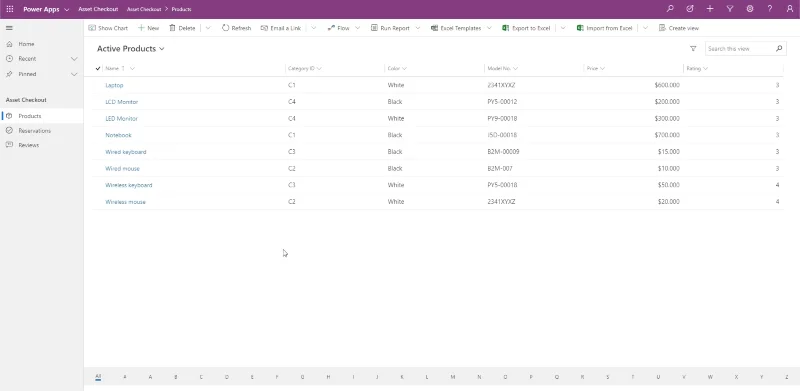800x391 pixels.
Task: Click Export to Excel command
Action: coord(526,28)
